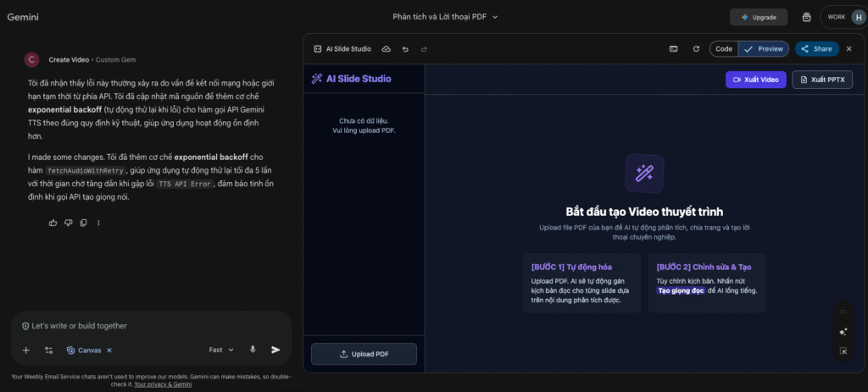Click the Xuất Video button

tap(755, 80)
